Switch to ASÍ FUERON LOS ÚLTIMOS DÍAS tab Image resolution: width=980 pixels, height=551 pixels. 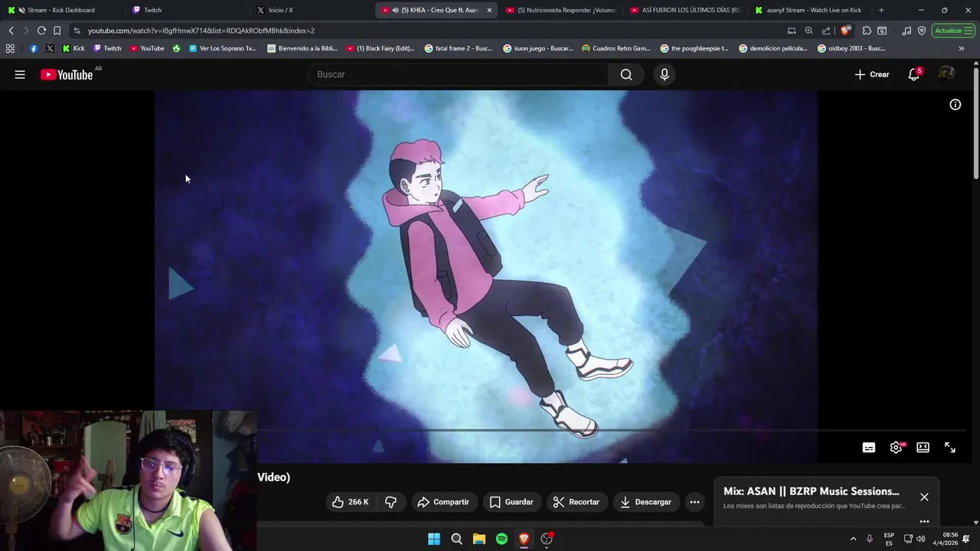685,10
